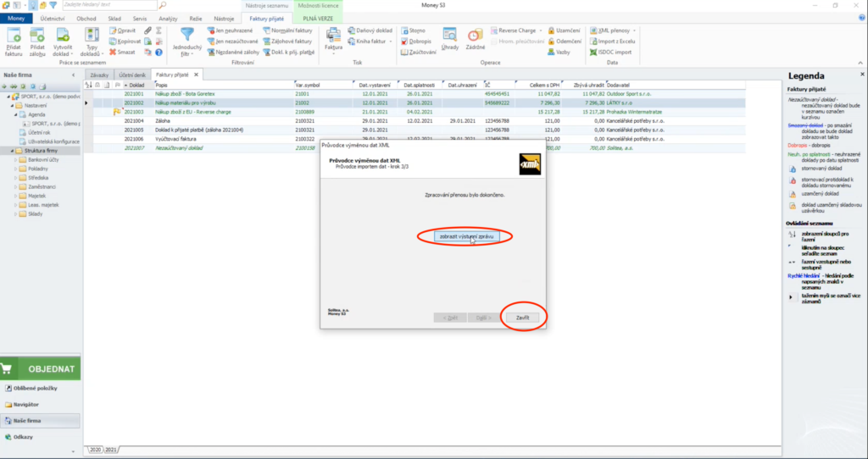Select Účetní rok in the tree

[x=39, y=133]
